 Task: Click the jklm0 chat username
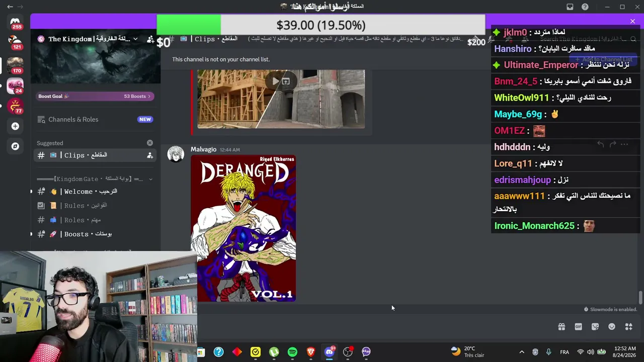tap(515, 33)
